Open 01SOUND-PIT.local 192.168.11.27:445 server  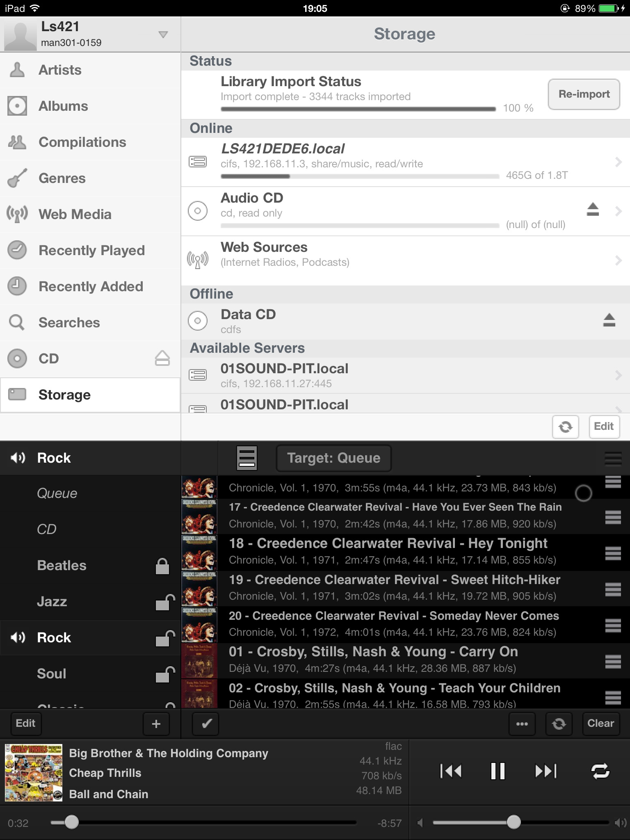pyautogui.click(x=405, y=376)
